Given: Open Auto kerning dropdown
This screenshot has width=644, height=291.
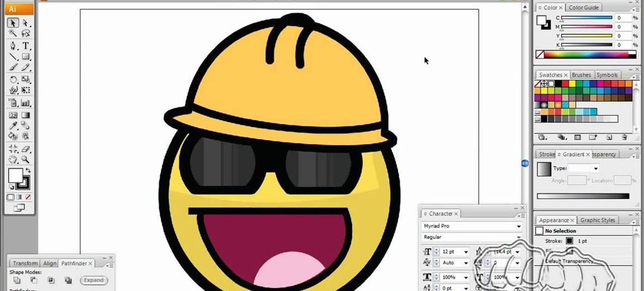Looking at the screenshot, I should tap(466, 262).
